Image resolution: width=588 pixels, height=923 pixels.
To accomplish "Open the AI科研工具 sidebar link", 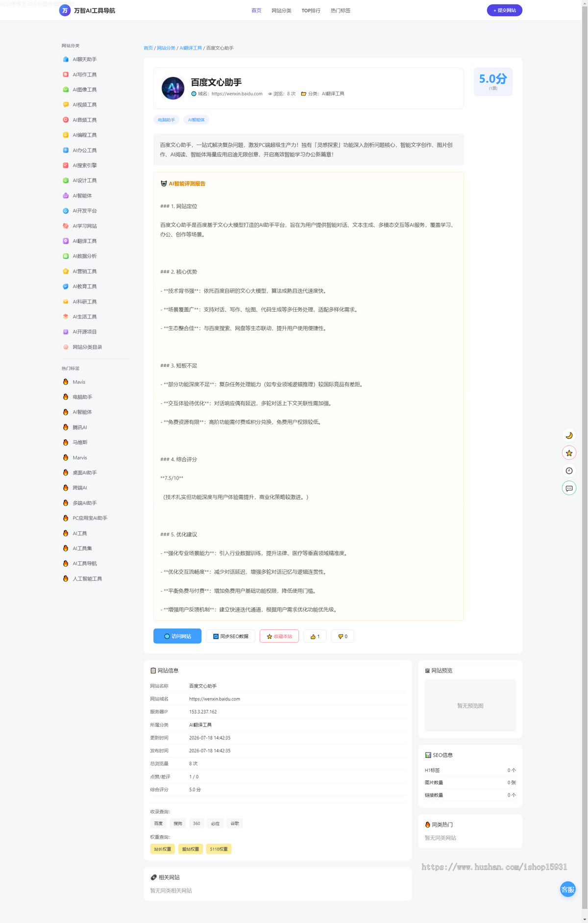I will pyautogui.click(x=85, y=301).
